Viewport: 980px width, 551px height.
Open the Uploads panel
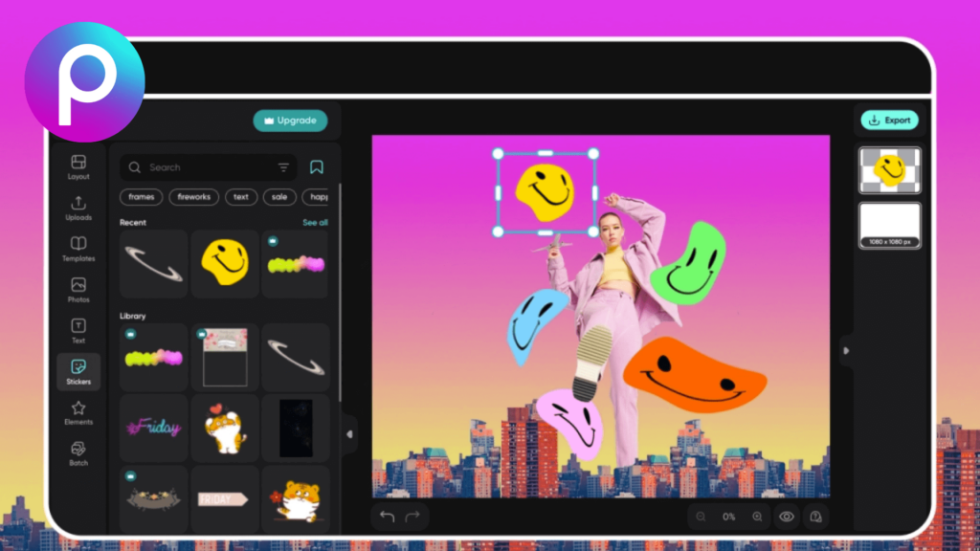pyautogui.click(x=78, y=207)
